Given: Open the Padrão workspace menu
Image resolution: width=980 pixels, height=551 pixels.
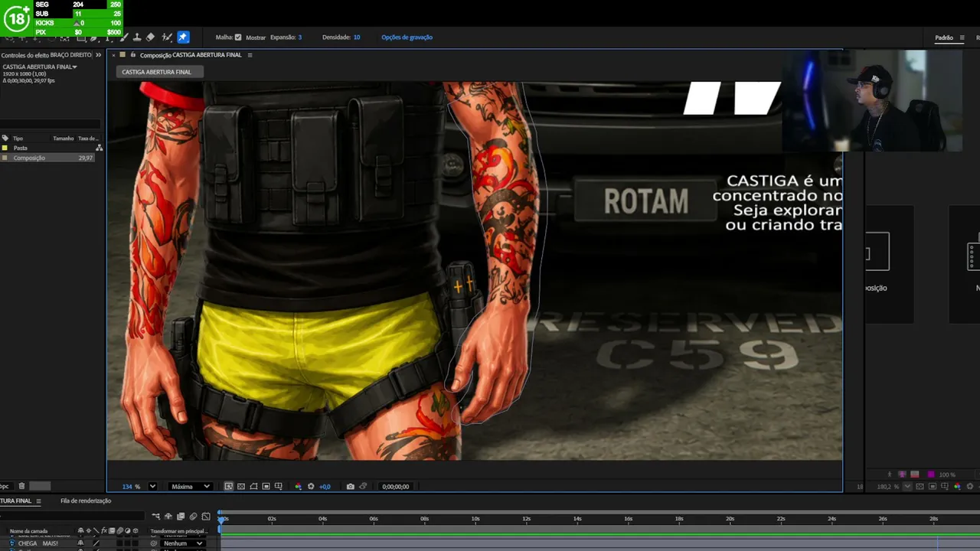Looking at the screenshot, I should (x=962, y=37).
